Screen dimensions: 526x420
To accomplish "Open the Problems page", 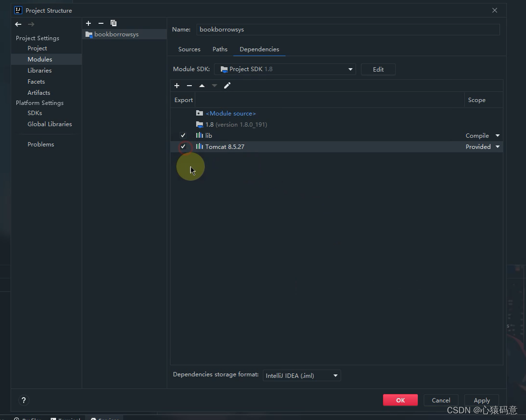I will pos(41,144).
